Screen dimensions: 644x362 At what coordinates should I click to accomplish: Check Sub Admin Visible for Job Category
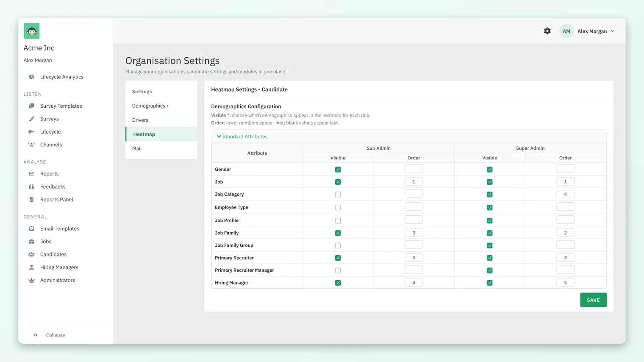338,195
